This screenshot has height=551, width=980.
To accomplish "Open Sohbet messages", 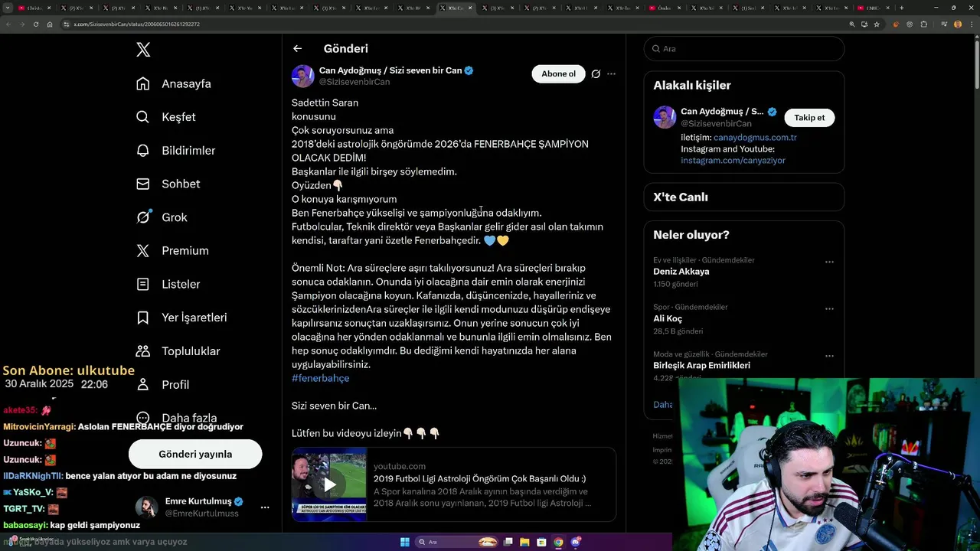I will pos(168,184).
